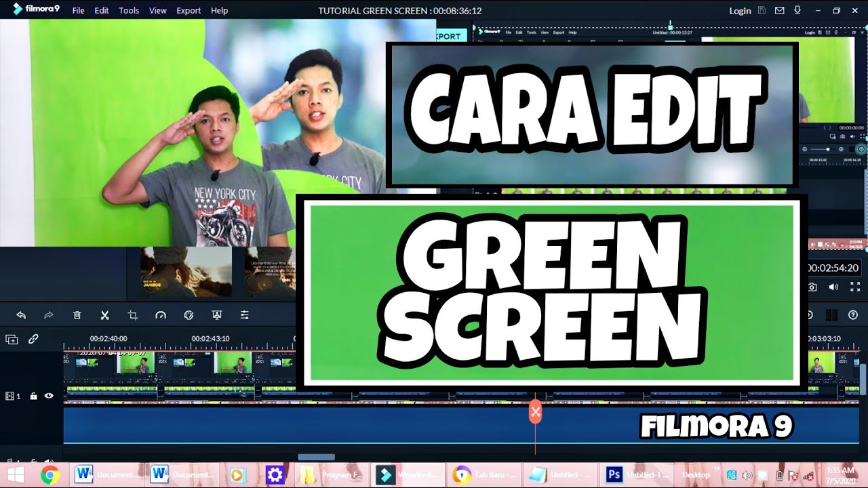Open the Speed gauge control
The height and width of the screenshot is (488, 868).
pos(161,315)
